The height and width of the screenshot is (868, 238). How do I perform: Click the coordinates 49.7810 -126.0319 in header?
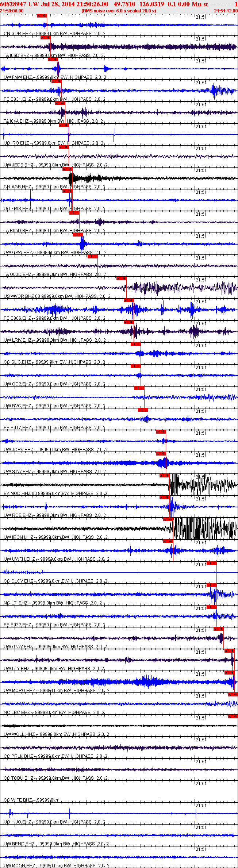[x=139, y=4]
